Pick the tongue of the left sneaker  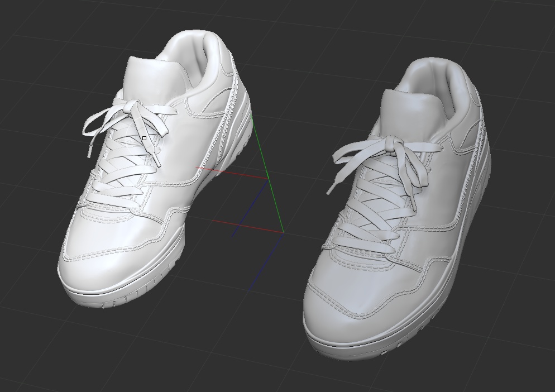click(156, 80)
